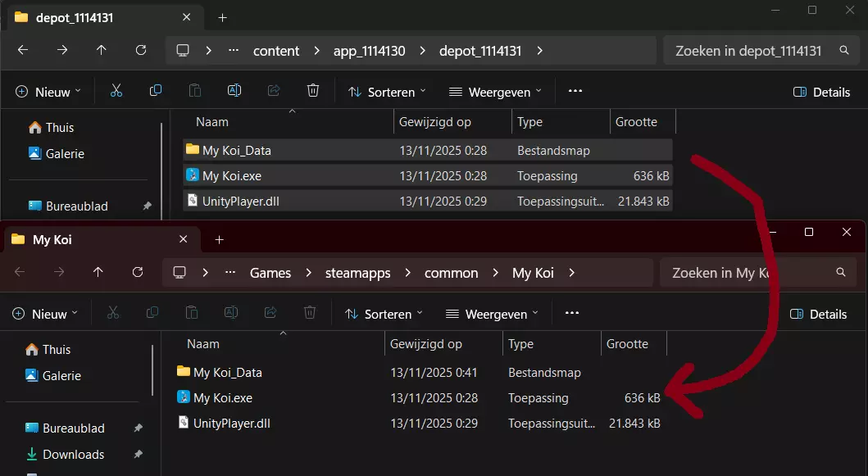Open a new tab in the My Koi window
The width and height of the screenshot is (868, 476).
click(x=219, y=239)
